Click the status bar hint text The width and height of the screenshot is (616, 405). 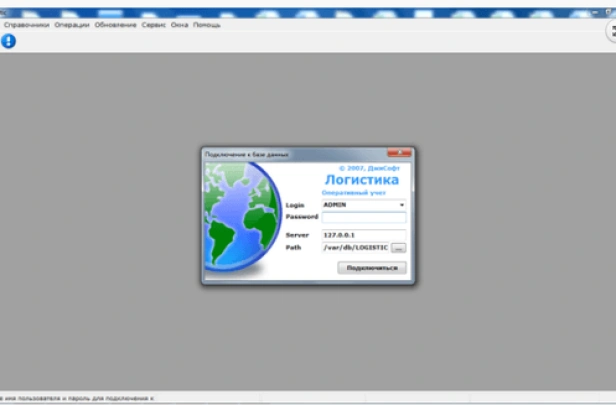pos(78,398)
